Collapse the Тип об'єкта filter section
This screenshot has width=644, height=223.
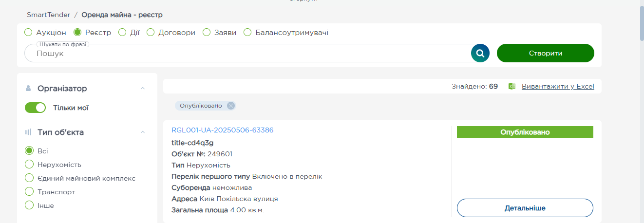143,132
